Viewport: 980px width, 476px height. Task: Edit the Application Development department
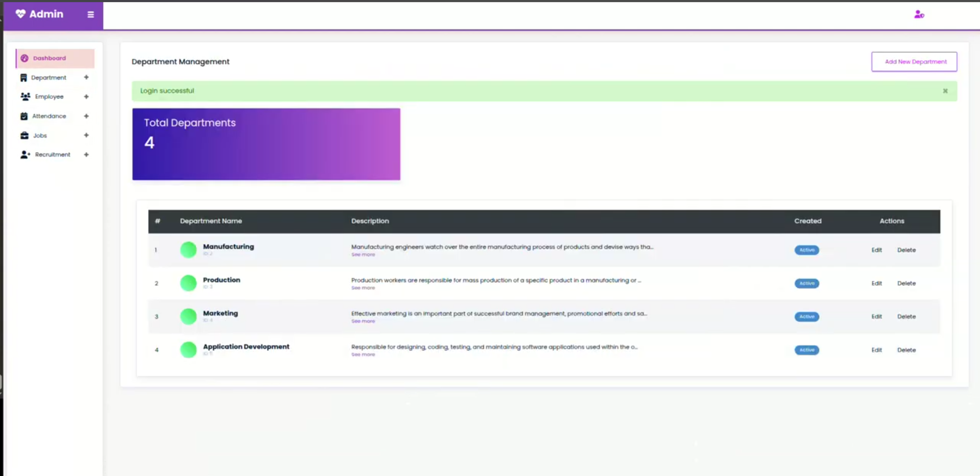876,350
